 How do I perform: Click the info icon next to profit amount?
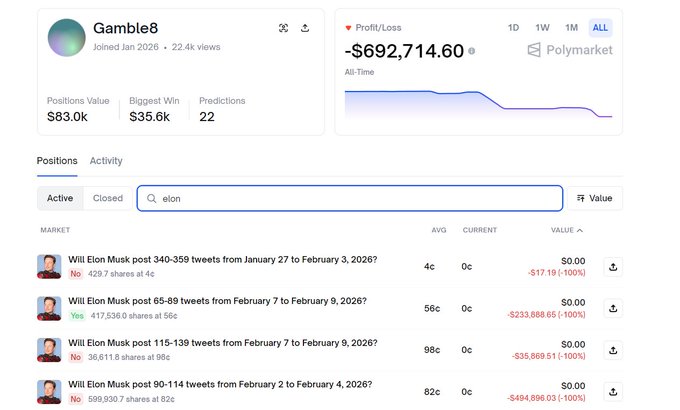tap(472, 51)
